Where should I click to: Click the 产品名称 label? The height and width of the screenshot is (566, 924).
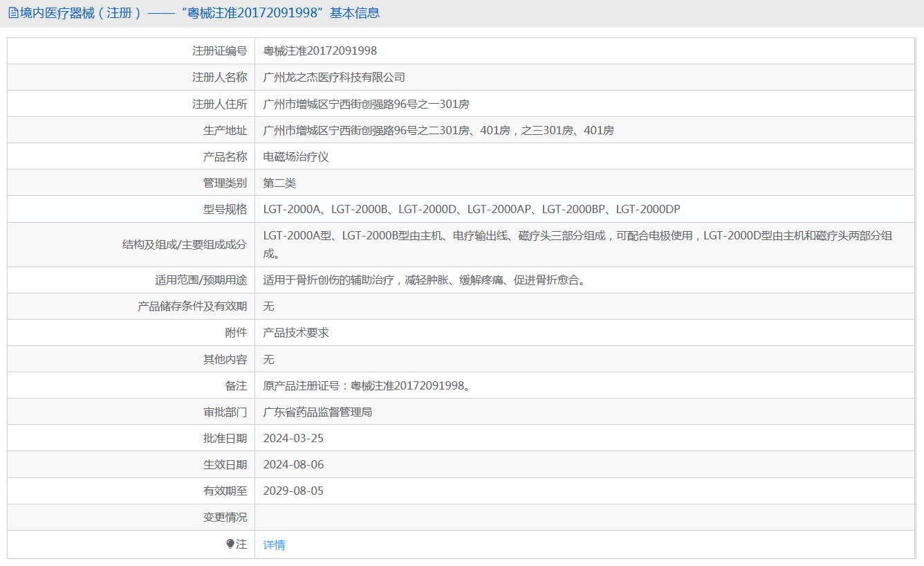[225, 156]
